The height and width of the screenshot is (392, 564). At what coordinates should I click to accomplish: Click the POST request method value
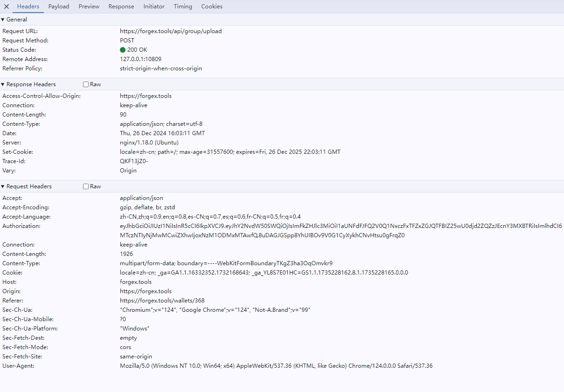click(127, 41)
